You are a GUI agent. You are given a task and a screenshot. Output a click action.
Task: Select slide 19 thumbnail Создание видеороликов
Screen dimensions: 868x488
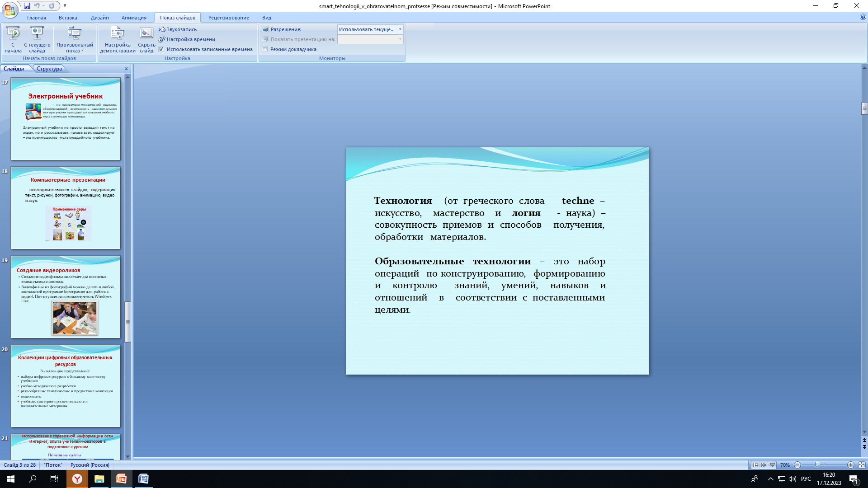pyautogui.click(x=66, y=297)
